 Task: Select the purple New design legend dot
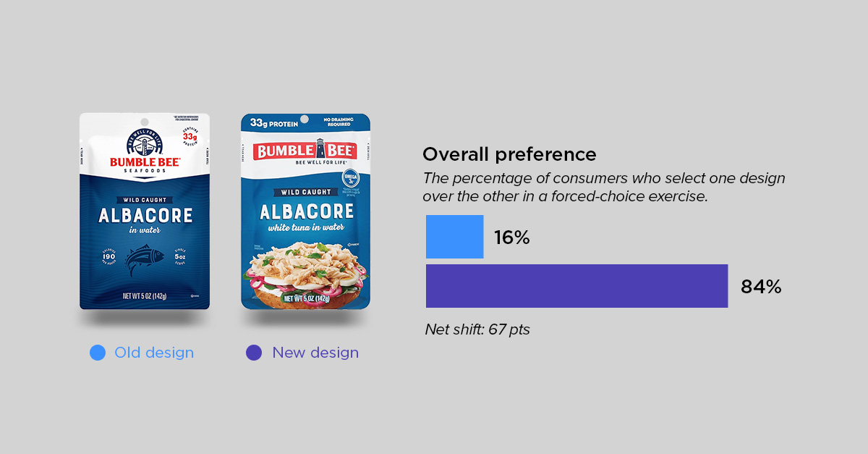pyautogui.click(x=254, y=353)
